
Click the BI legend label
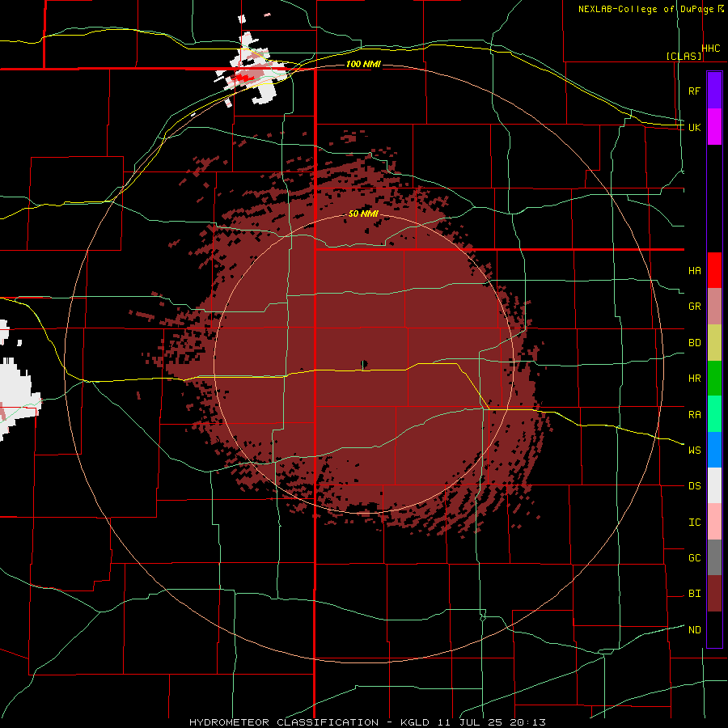pyautogui.click(x=694, y=594)
